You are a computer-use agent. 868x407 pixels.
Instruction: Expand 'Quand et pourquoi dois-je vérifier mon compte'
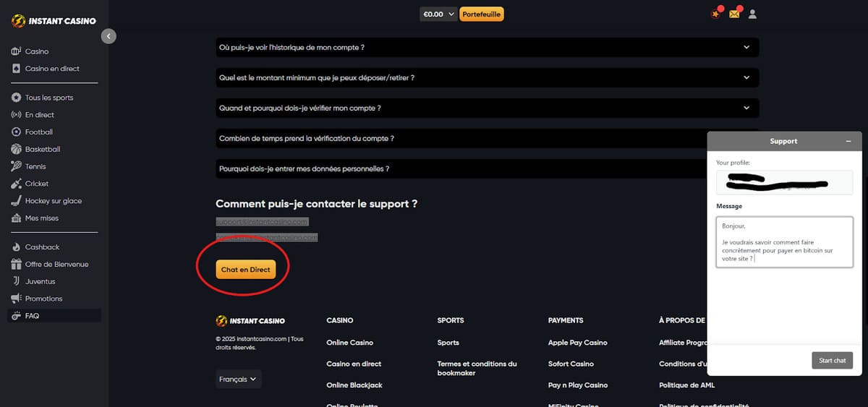[488, 108]
